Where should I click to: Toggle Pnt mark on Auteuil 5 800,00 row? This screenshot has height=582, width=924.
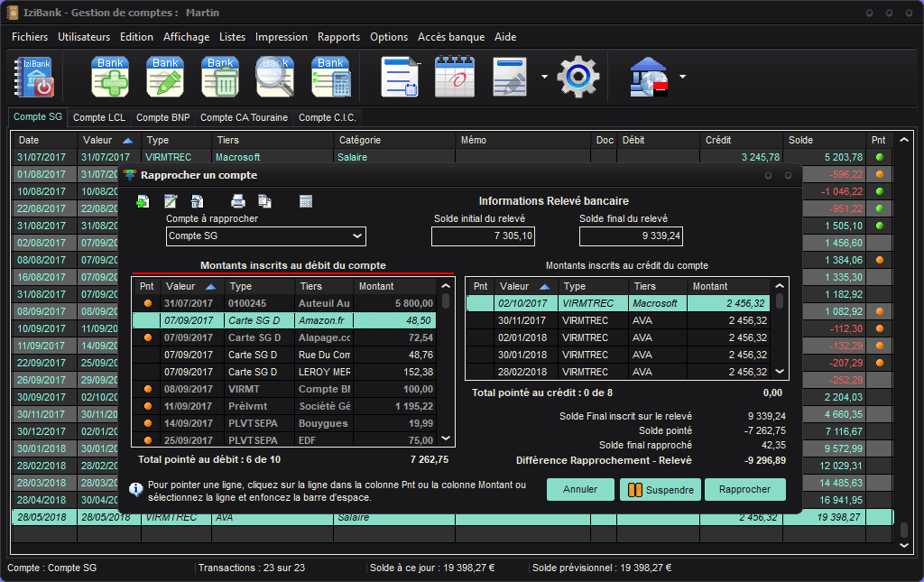(x=147, y=303)
